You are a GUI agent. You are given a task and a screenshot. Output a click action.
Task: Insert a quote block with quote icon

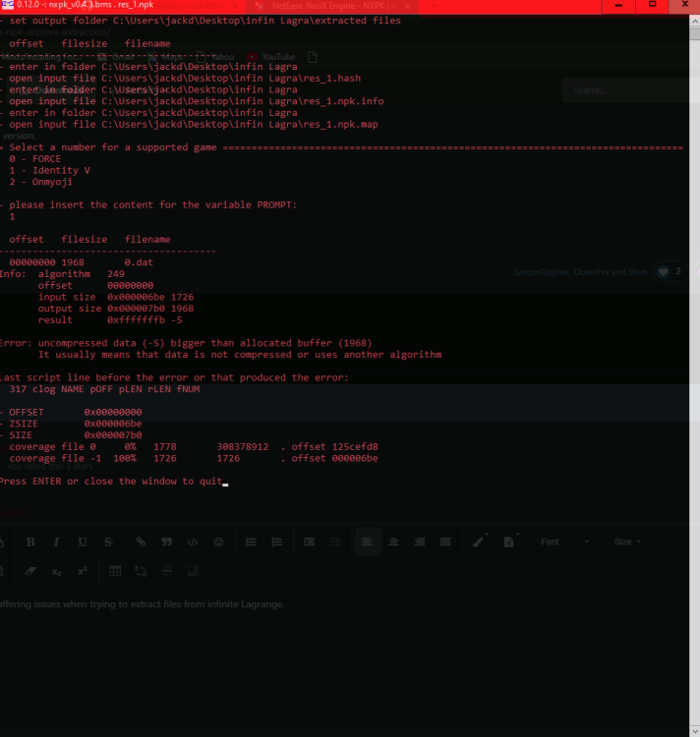click(166, 541)
